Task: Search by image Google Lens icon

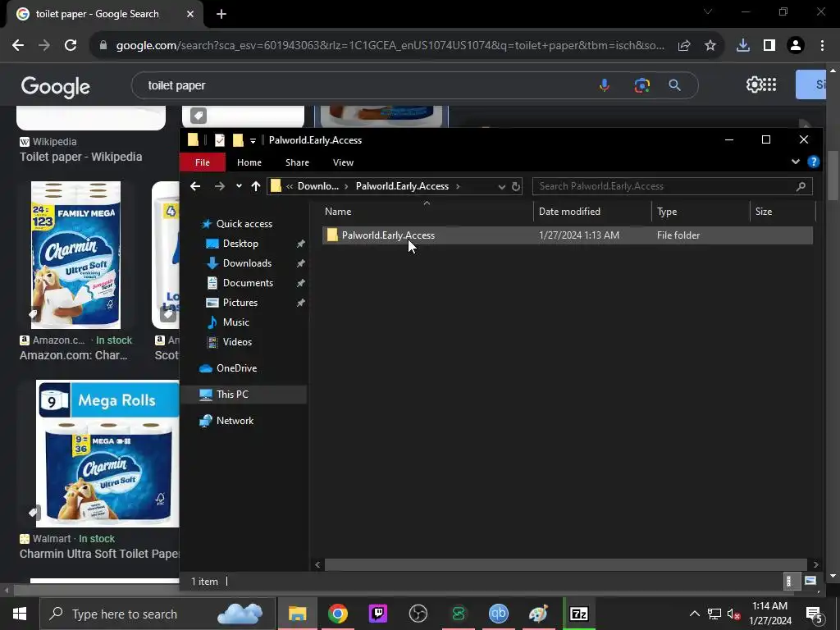Action: coord(641,85)
